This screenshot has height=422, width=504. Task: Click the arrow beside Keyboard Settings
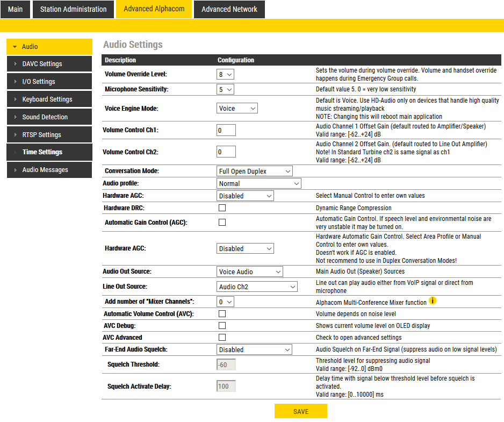(15, 99)
